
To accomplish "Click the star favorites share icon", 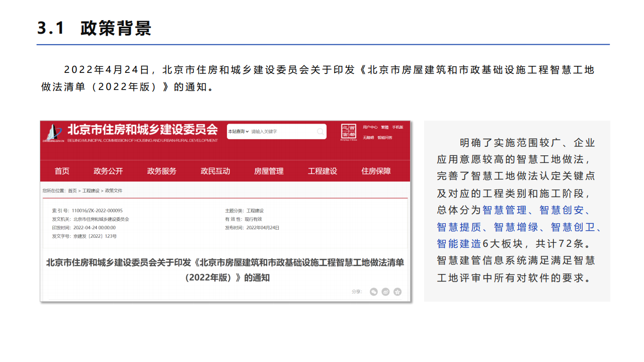I will pyautogui.click(x=397, y=292).
